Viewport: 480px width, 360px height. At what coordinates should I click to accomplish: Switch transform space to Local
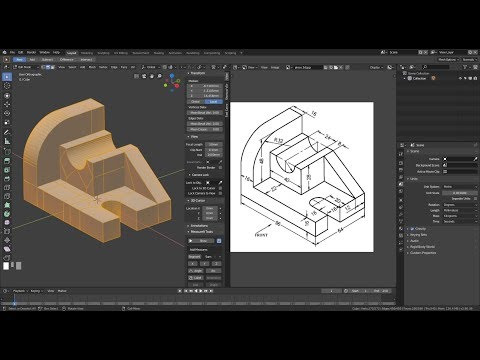tap(214, 102)
